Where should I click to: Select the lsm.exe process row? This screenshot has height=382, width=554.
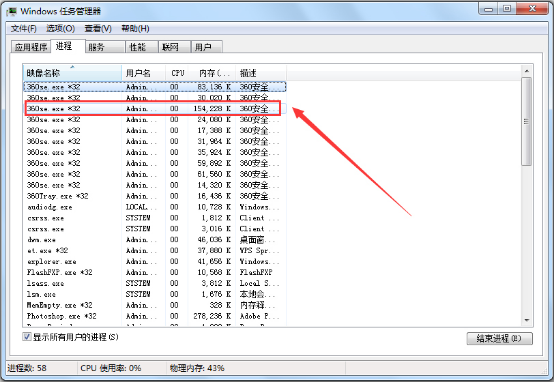(x=155, y=294)
